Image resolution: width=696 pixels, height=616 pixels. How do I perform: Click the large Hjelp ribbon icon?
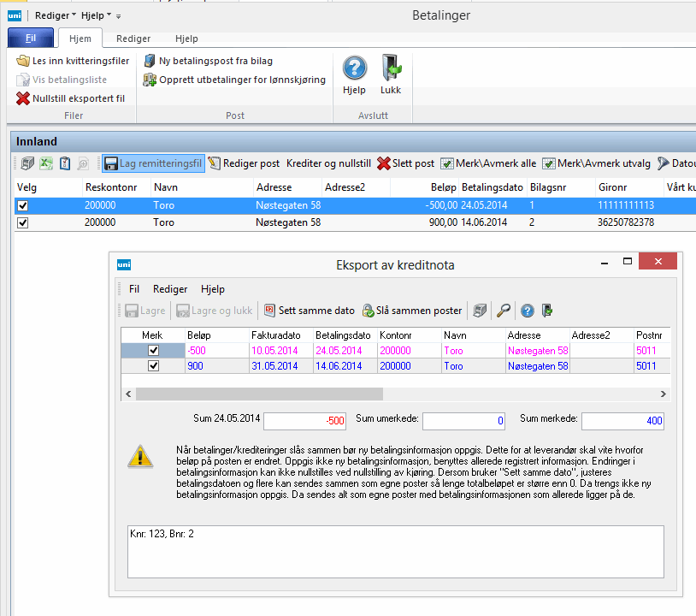pyautogui.click(x=354, y=68)
